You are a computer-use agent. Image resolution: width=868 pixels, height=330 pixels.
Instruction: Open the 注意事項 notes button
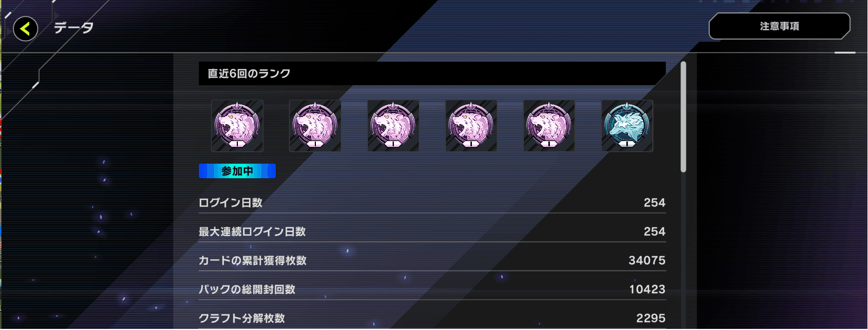pos(779,26)
